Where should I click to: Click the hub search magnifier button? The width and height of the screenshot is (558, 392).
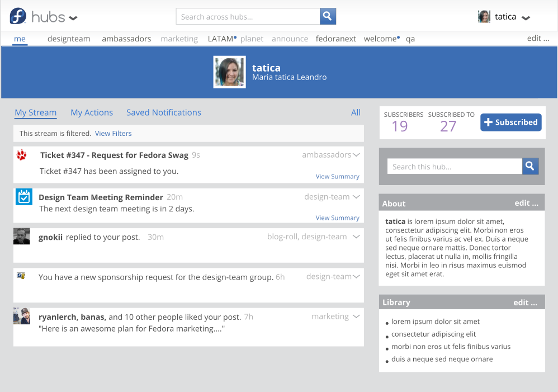[530, 166]
